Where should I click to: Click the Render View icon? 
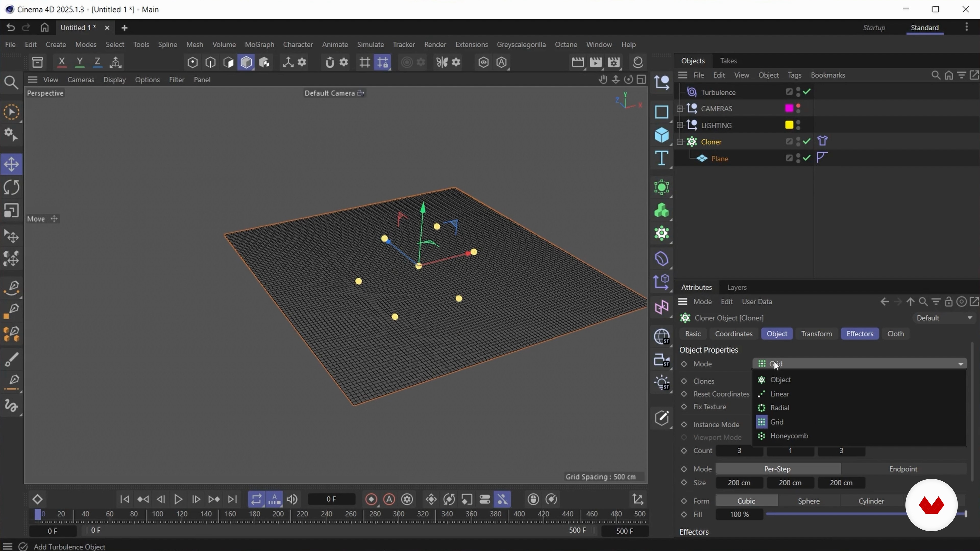[x=578, y=62]
